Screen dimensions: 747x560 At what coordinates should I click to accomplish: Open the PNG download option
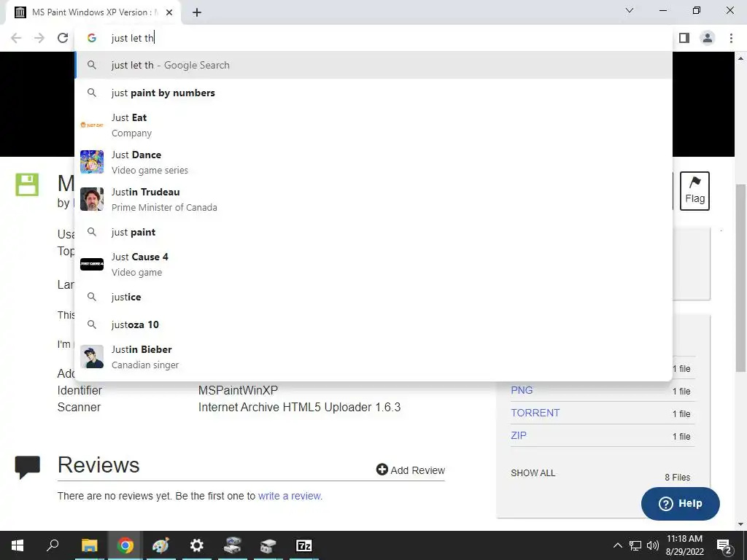522,390
